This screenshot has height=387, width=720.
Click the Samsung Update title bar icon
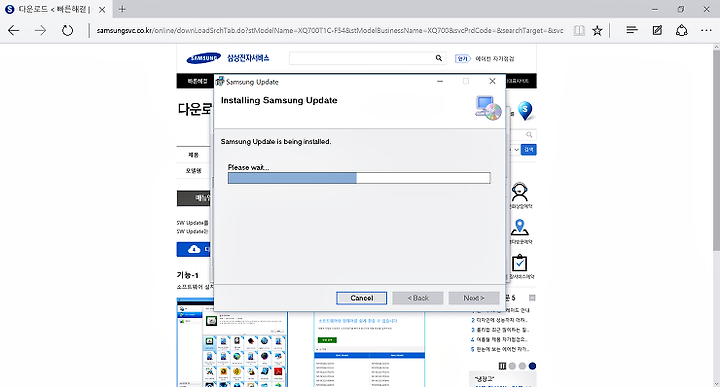220,82
